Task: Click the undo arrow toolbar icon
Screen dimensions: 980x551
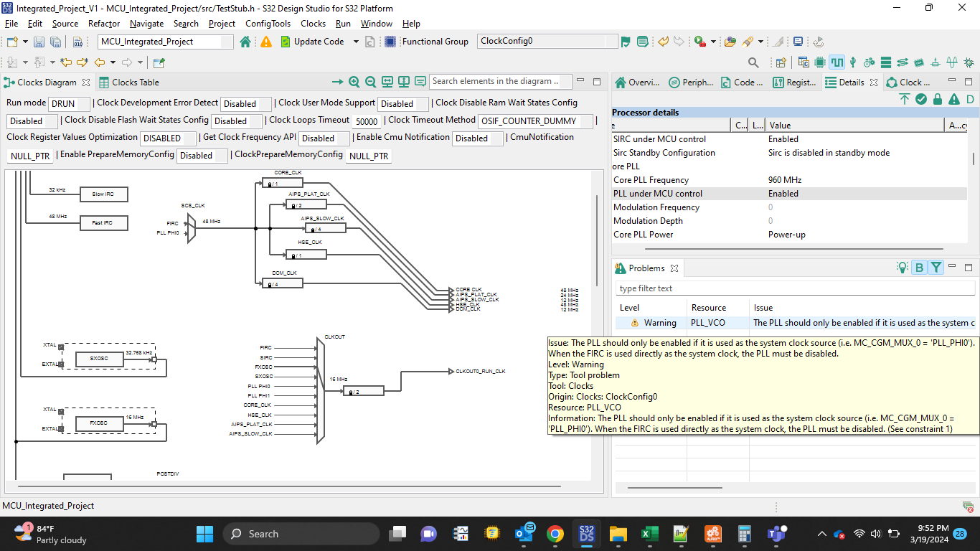Action: pyautogui.click(x=664, y=42)
